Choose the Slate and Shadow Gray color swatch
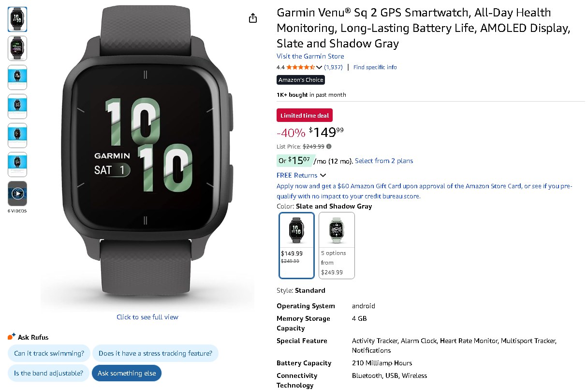 (297, 245)
